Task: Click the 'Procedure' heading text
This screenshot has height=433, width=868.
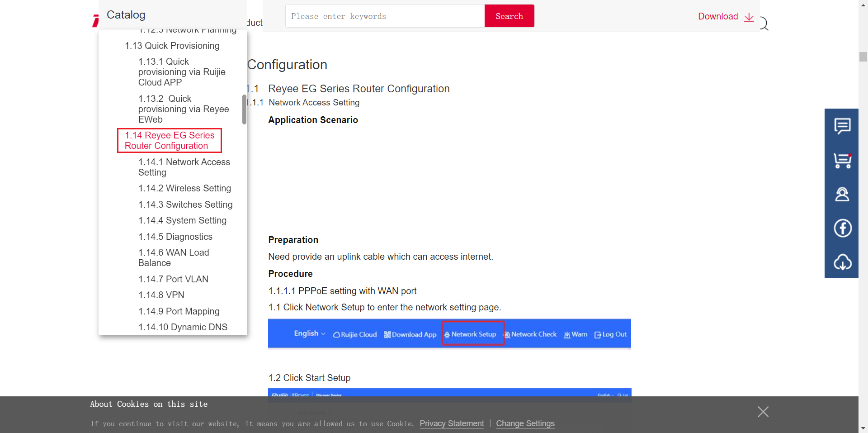Action: (x=290, y=274)
